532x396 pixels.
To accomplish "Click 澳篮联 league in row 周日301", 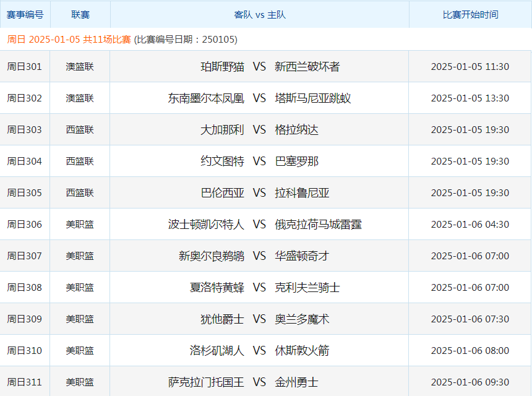I will pyautogui.click(x=80, y=66).
